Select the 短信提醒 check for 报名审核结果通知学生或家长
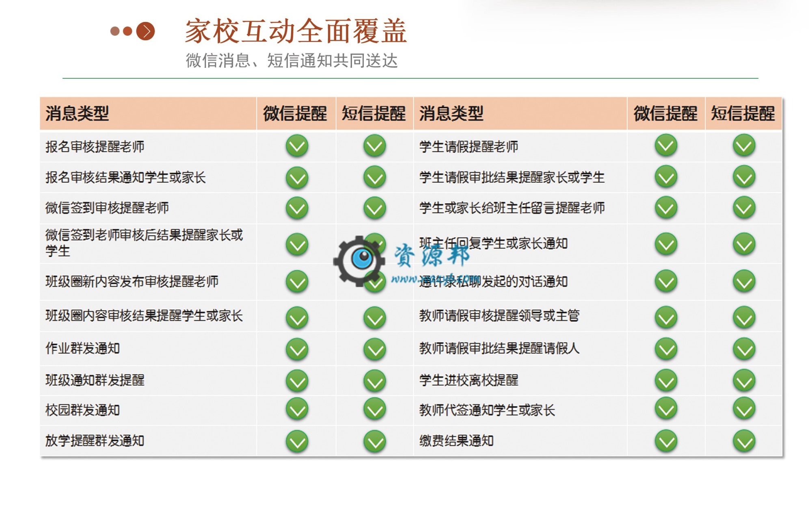The width and height of the screenshot is (812, 523). click(x=375, y=177)
